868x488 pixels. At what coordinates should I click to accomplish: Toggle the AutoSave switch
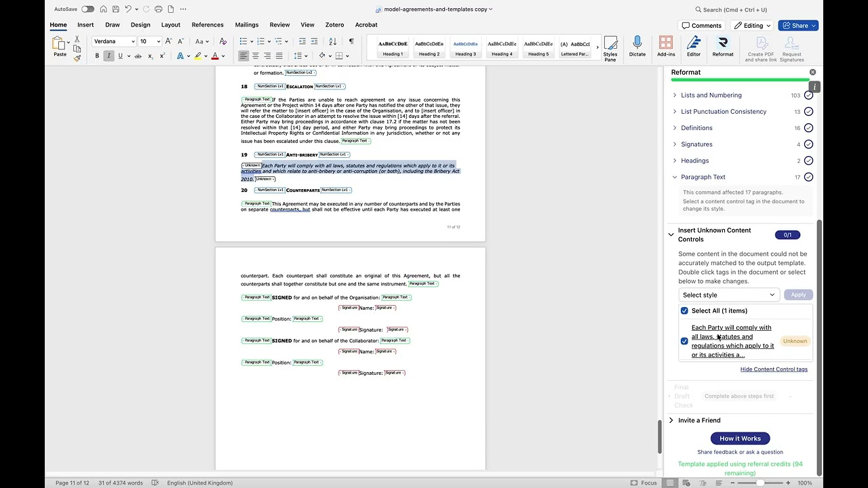(87, 9)
